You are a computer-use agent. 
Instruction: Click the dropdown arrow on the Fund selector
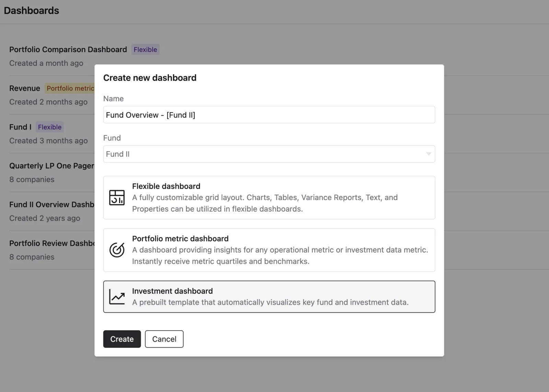click(x=428, y=154)
